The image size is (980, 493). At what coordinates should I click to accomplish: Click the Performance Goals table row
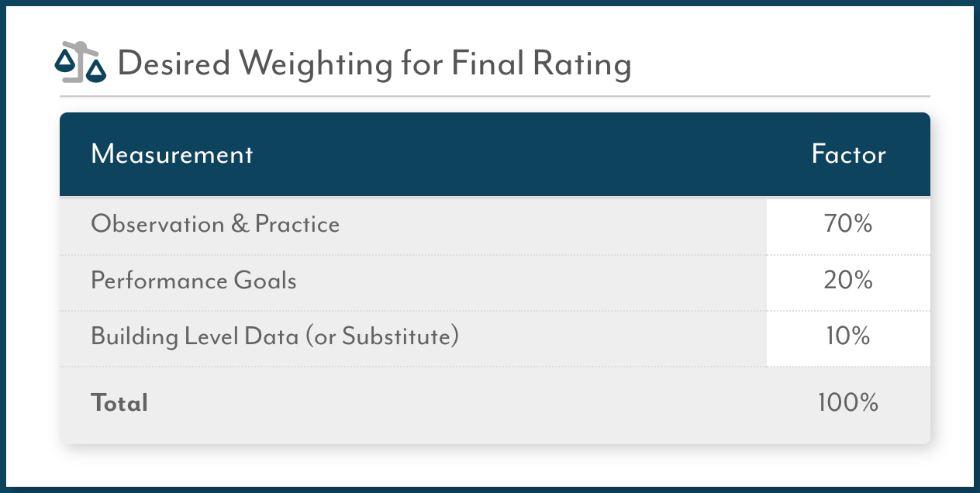(495, 282)
